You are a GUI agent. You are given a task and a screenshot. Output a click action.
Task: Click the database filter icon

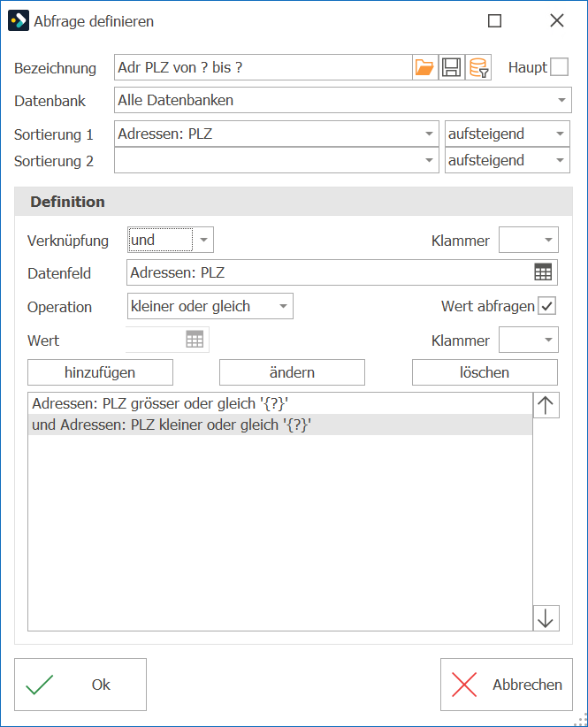tap(478, 67)
